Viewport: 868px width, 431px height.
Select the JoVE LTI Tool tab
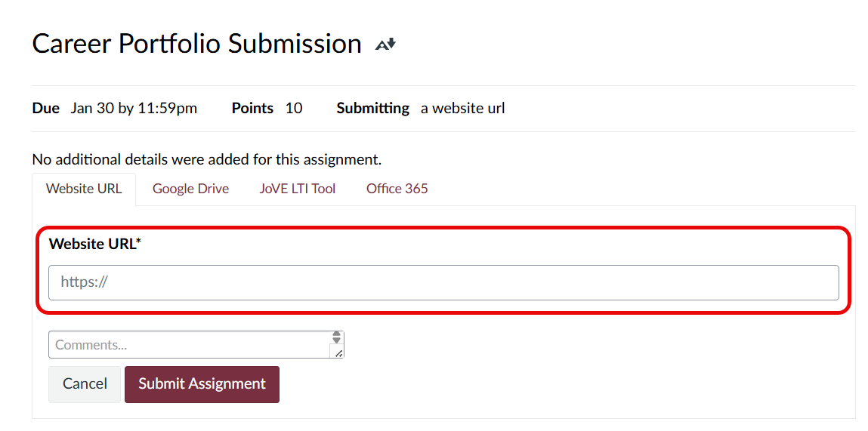298,189
